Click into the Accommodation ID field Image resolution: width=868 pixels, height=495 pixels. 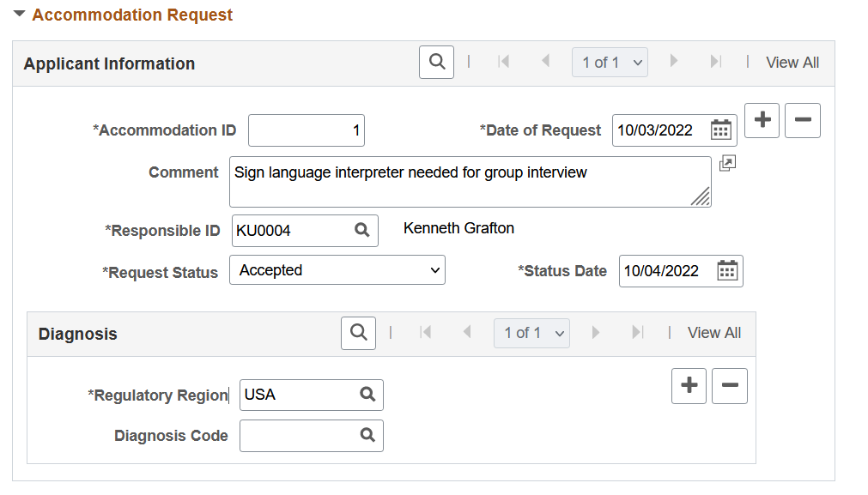(x=307, y=131)
